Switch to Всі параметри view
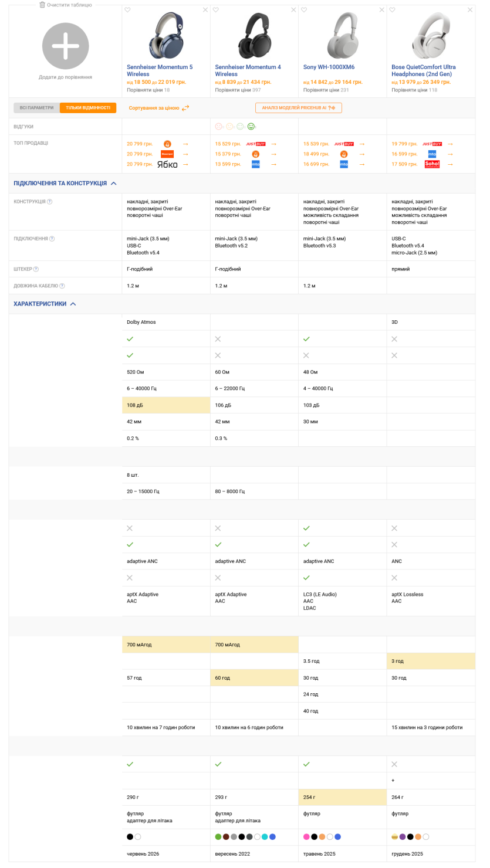The height and width of the screenshot is (868, 490). (36, 108)
